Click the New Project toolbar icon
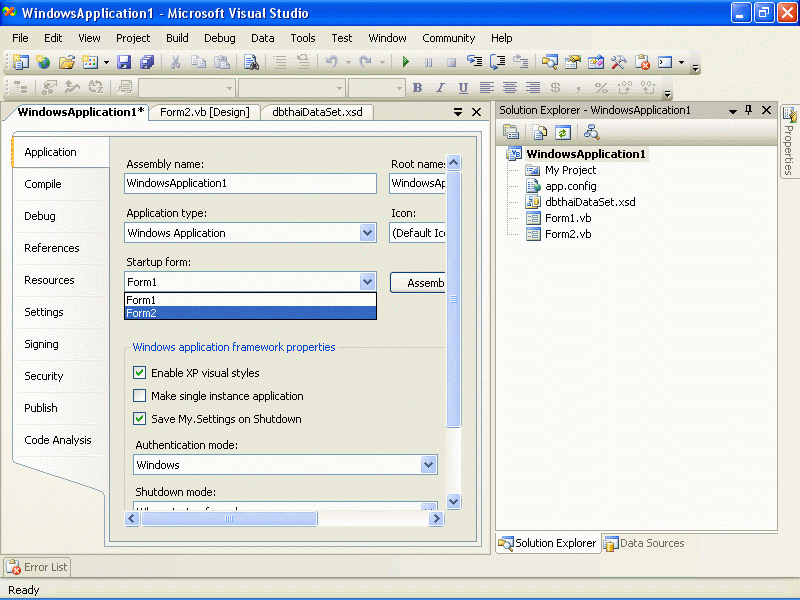 (x=20, y=62)
